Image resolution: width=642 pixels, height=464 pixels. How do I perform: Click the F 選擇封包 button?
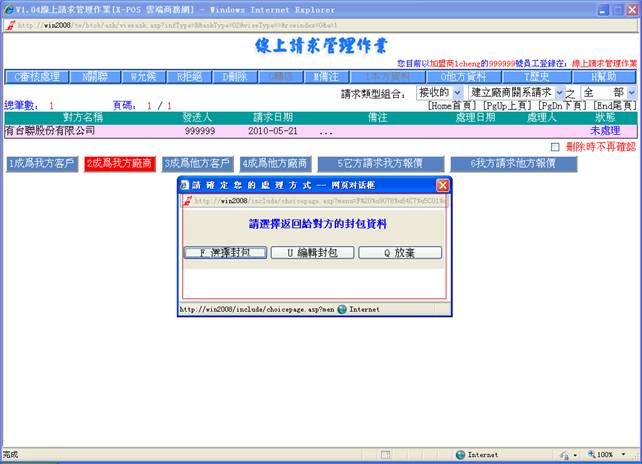(x=226, y=253)
